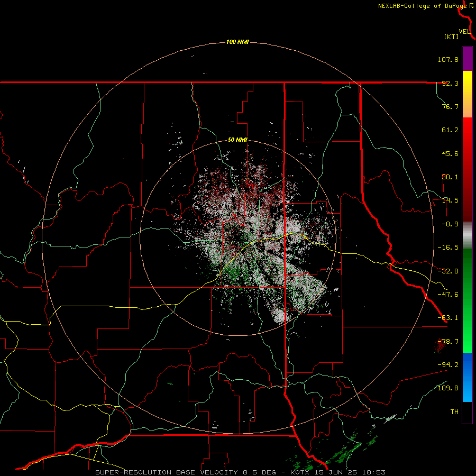Click the 14.5 velocity scale value
Screen dimensions: 476x476
[450, 200]
